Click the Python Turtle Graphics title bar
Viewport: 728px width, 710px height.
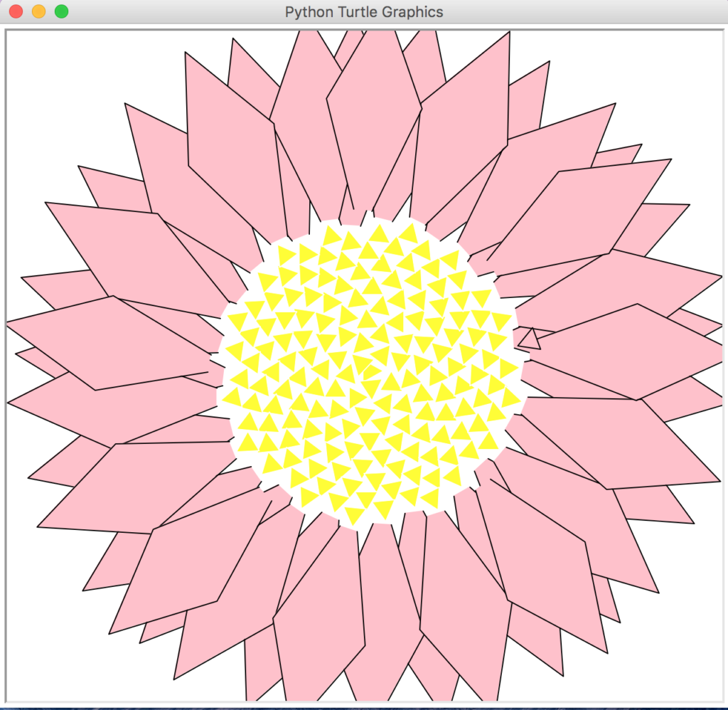point(364,11)
